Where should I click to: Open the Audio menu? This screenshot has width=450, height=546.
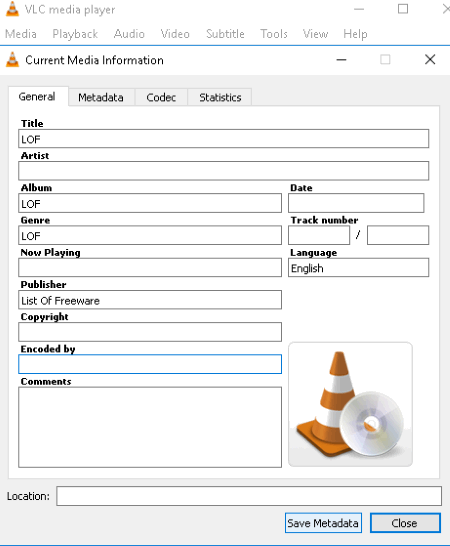129,34
